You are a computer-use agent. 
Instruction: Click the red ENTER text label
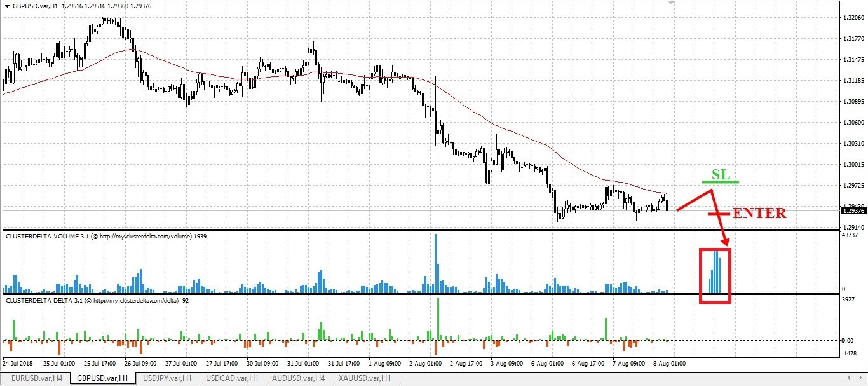click(x=759, y=214)
